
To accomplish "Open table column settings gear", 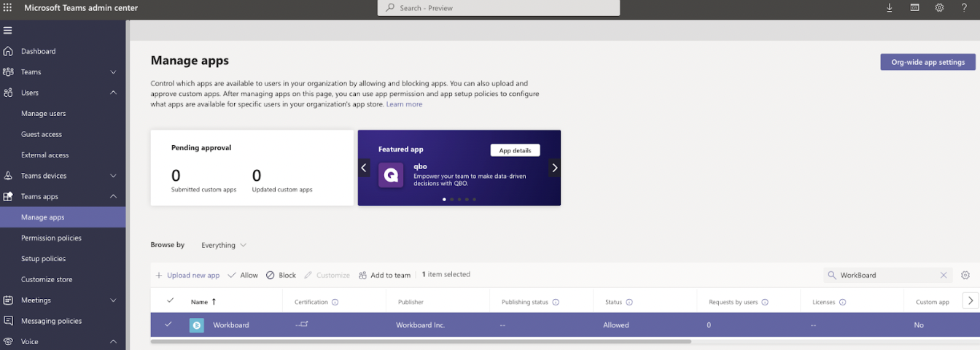I will (965, 275).
